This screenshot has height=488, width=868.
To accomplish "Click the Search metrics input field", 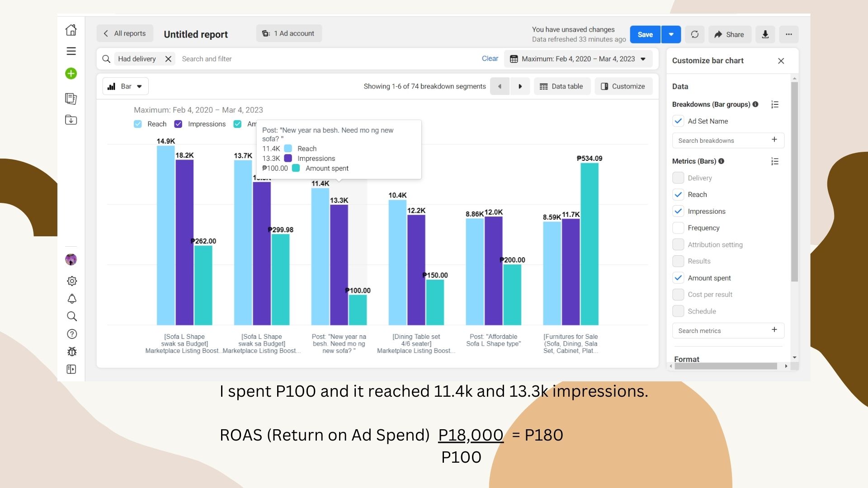I will tap(721, 331).
